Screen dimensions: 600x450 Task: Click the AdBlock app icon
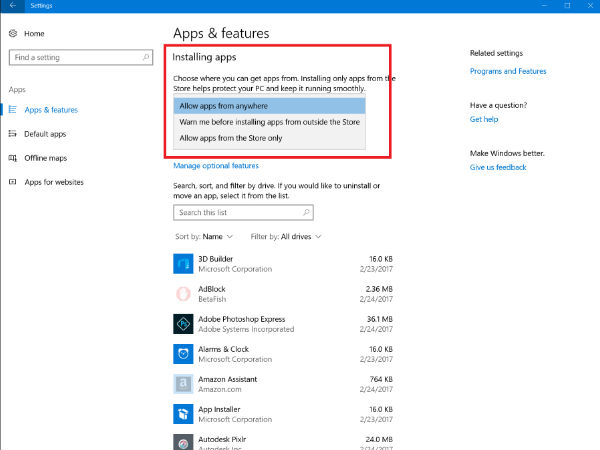(x=183, y=293)
